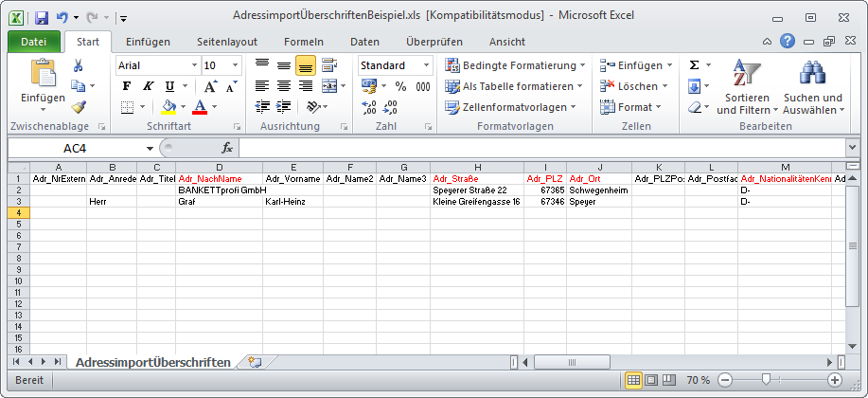The height and width of the screenshot is (398, 868).
Task: Open the Name Box AC4 dropdown arrow
Action: pyautogui.click(x=150, y=149)
